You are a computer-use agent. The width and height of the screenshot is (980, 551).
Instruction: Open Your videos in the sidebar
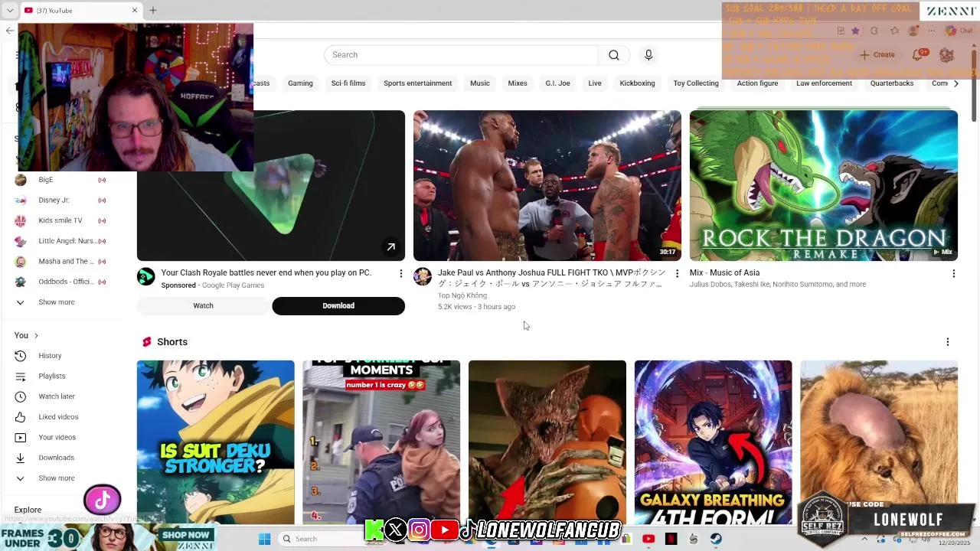57,438
